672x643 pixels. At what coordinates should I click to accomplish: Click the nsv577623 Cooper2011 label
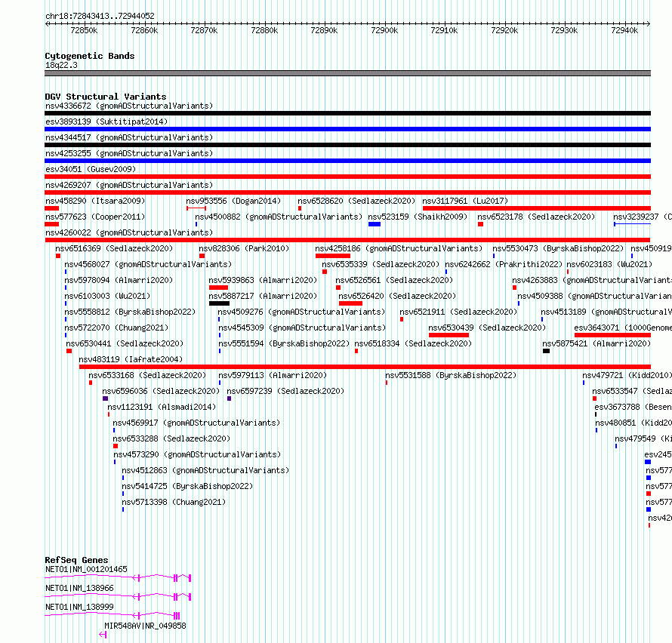95,217
